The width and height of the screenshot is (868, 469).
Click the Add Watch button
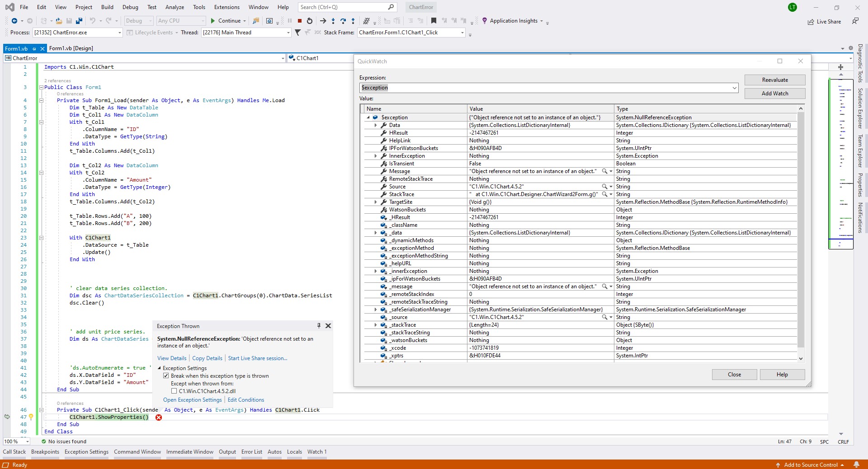coord(775,94)
